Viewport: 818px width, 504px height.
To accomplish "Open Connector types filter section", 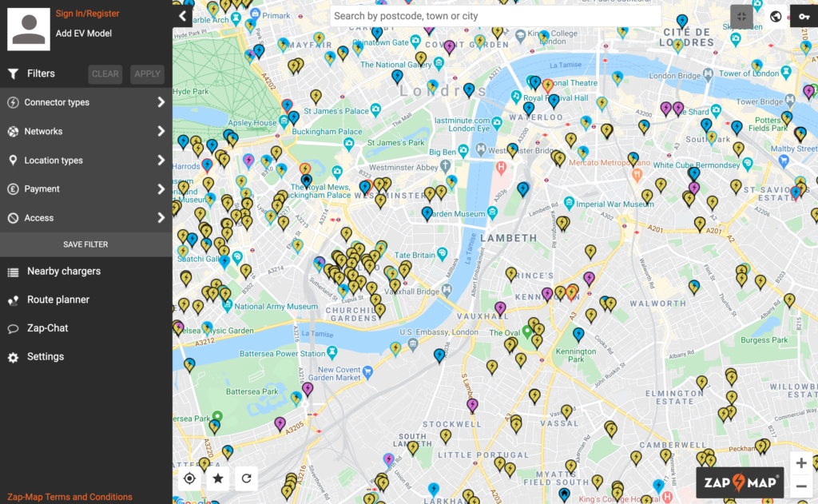I will tap(86, 102).
